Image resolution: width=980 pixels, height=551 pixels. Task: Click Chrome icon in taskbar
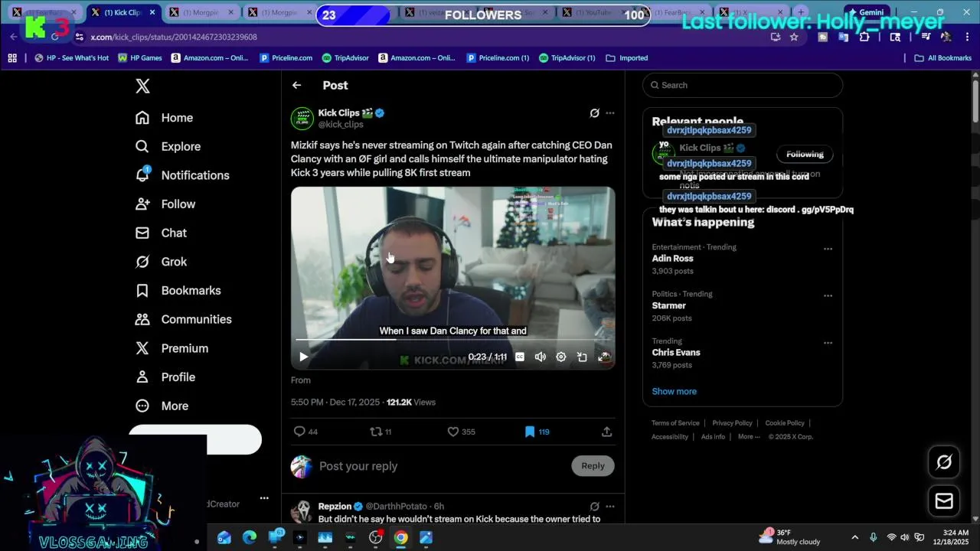[x=400, y=538]
